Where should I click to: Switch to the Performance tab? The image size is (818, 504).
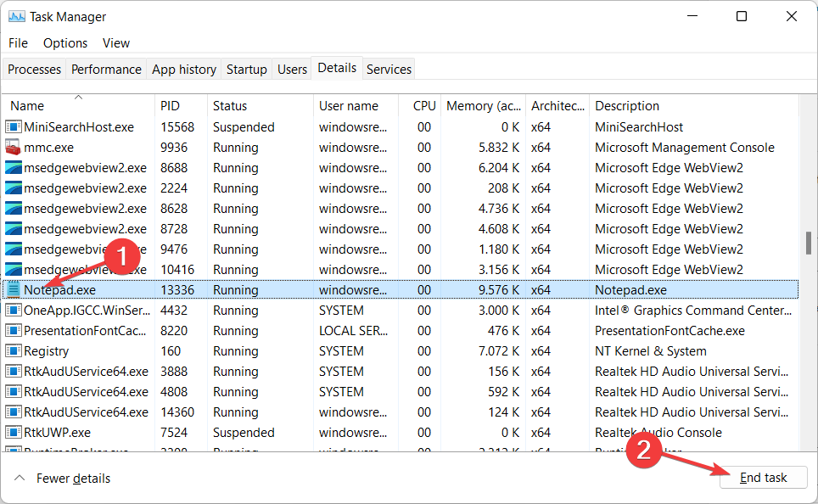click(x=106, y=70)
